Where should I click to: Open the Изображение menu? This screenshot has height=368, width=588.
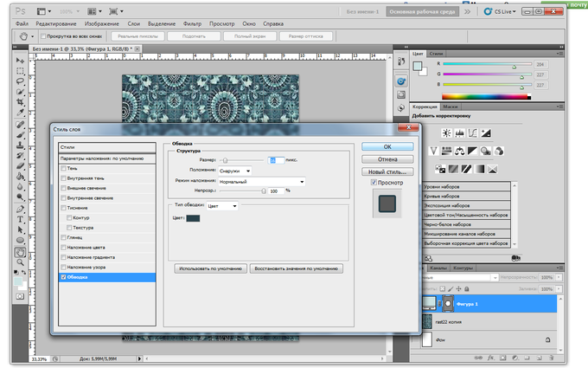[x=102, y=23]
